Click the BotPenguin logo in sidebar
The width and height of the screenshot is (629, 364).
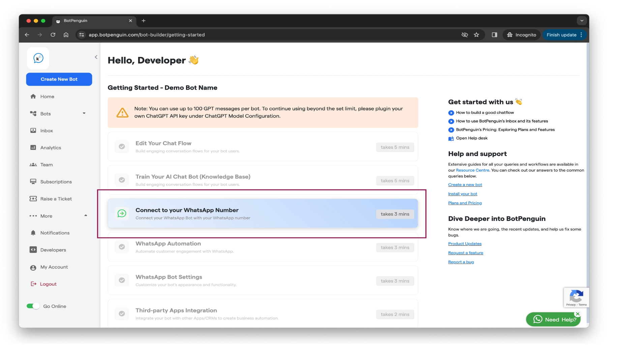click(x=38, y=58)
